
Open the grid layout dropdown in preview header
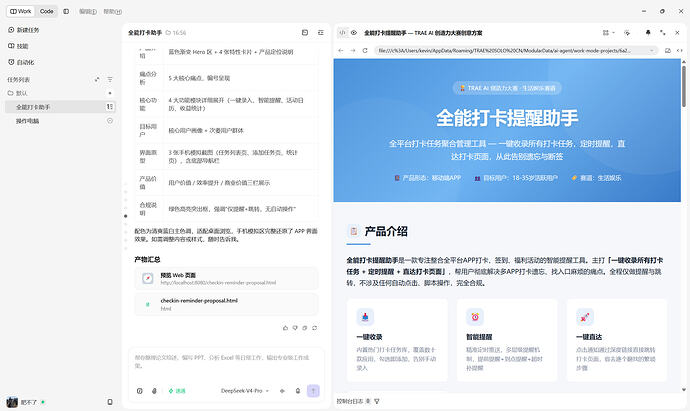pyautogui.click(x=609, y=33)
